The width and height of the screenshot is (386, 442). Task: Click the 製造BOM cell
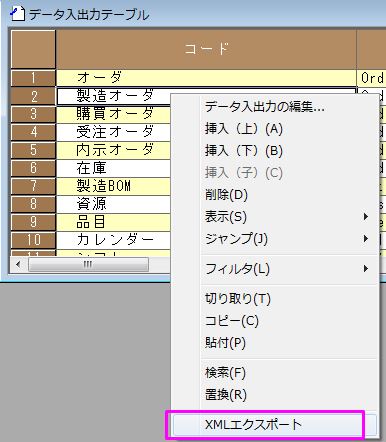click(113, 186)
